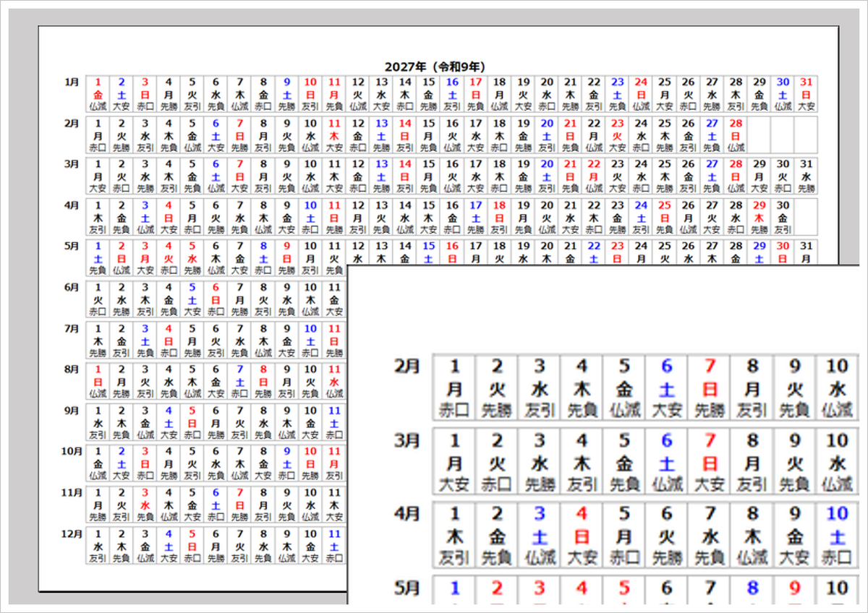This screenshot has width=868, height=613.
Task: Click red day 1 (日 仏滅) in the 8月 row
Action: tap(98, 380)
